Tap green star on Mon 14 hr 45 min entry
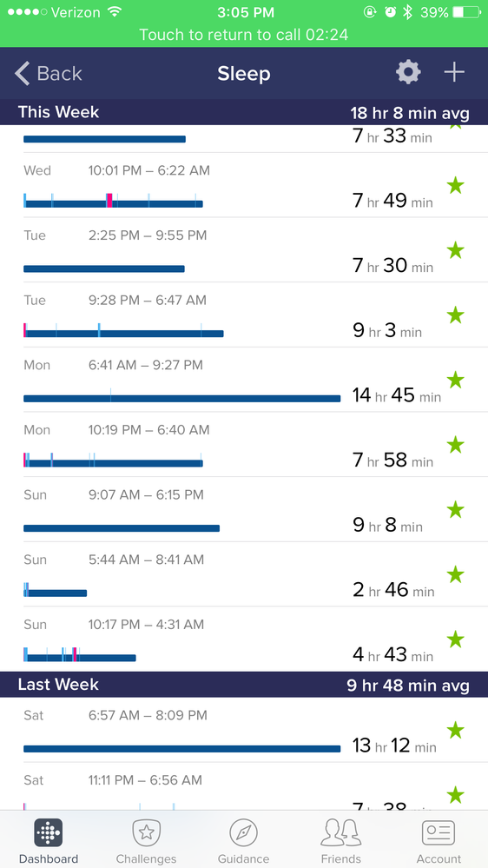The height and width of the screenshot is (868, 488). (455, 381)
